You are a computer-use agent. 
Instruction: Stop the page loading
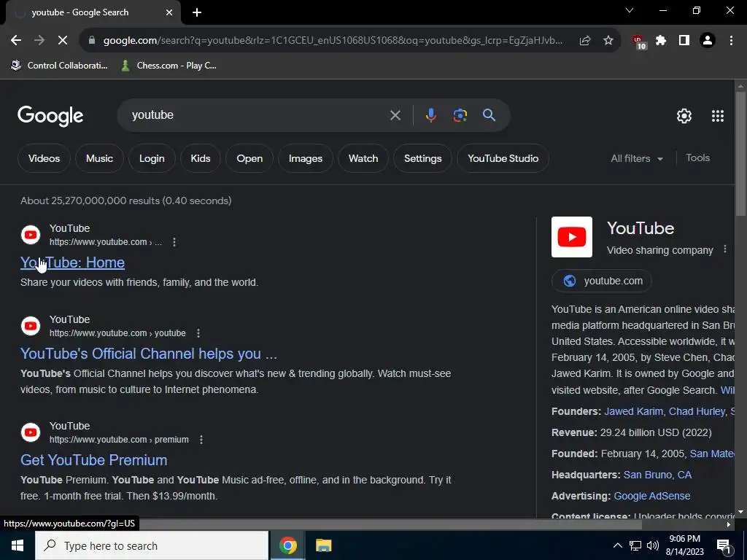[x=63, y=41]
